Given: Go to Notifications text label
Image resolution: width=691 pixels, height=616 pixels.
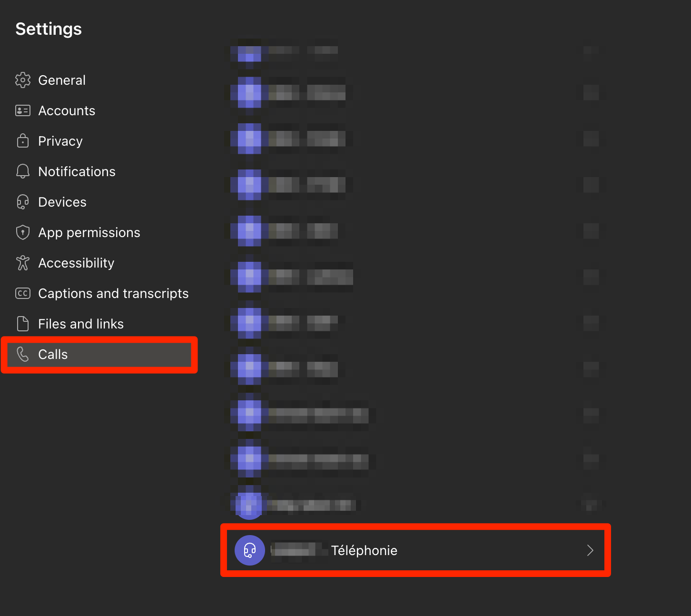Looking at the screenshot, I should click(77, 171).
